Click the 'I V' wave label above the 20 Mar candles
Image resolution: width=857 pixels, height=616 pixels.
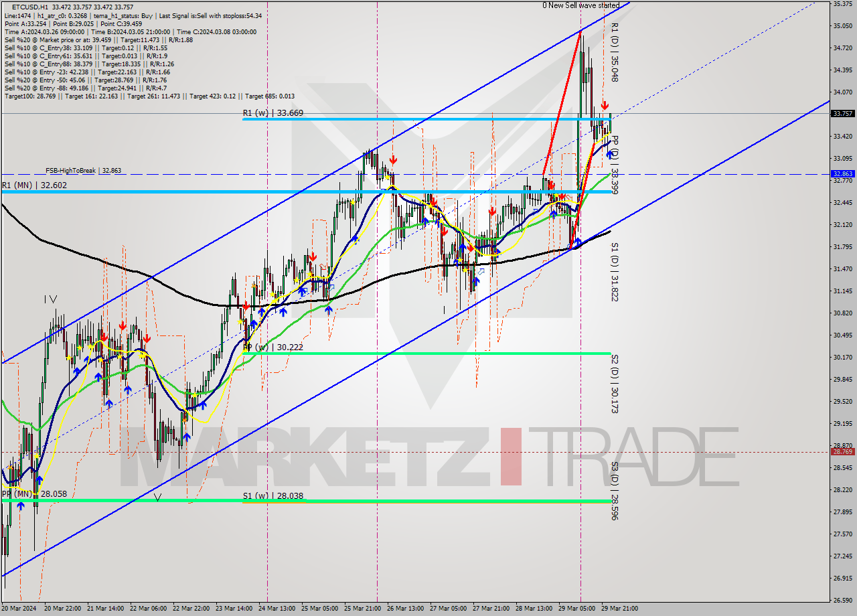[x=50, y=299]
